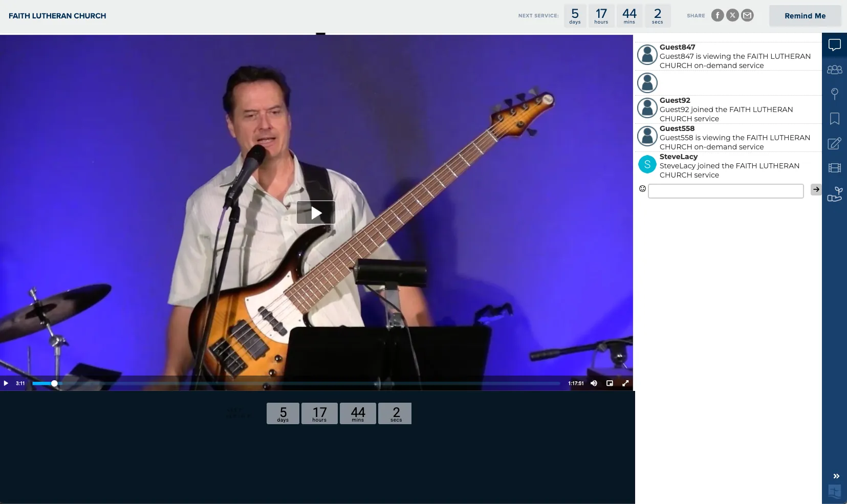The height and width of the screenshot is (504, 847).
Task: Share the service on X
Action: pos(732,15)
